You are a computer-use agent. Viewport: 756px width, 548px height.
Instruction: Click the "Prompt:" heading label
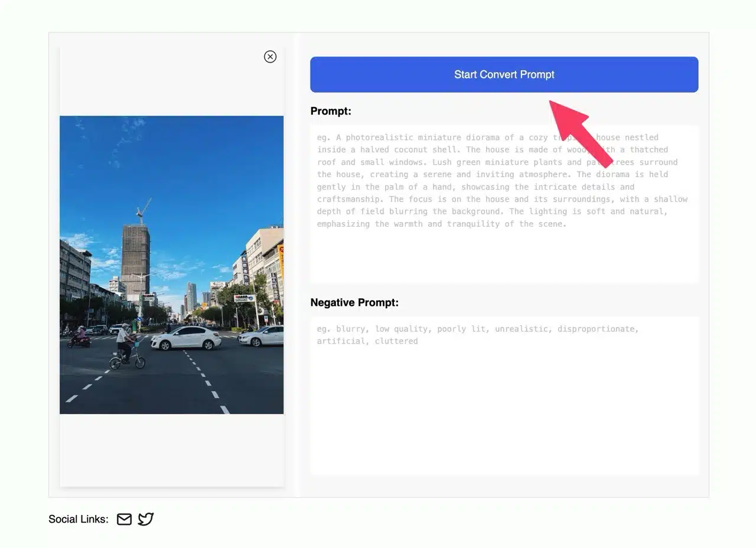(331, 111)
